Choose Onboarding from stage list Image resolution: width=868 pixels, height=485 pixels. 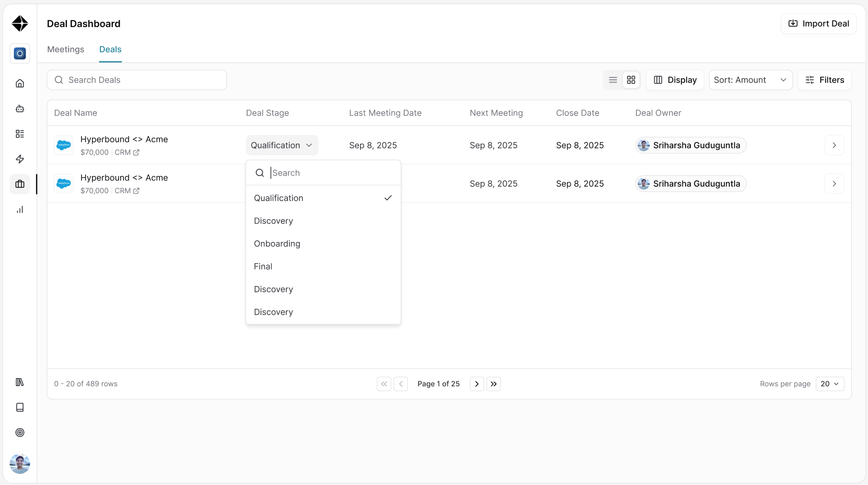pyautogui.click(x=323, y=244)
